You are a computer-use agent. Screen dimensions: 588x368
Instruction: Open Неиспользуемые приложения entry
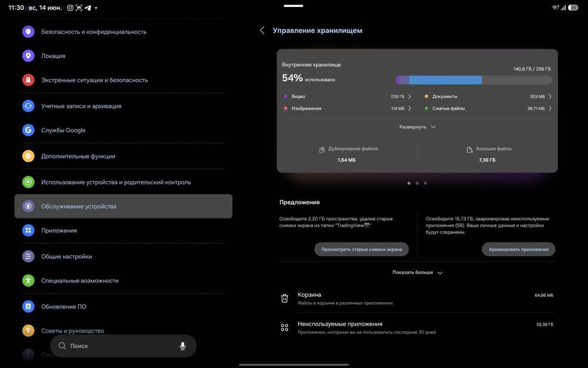tap(417, 327)
